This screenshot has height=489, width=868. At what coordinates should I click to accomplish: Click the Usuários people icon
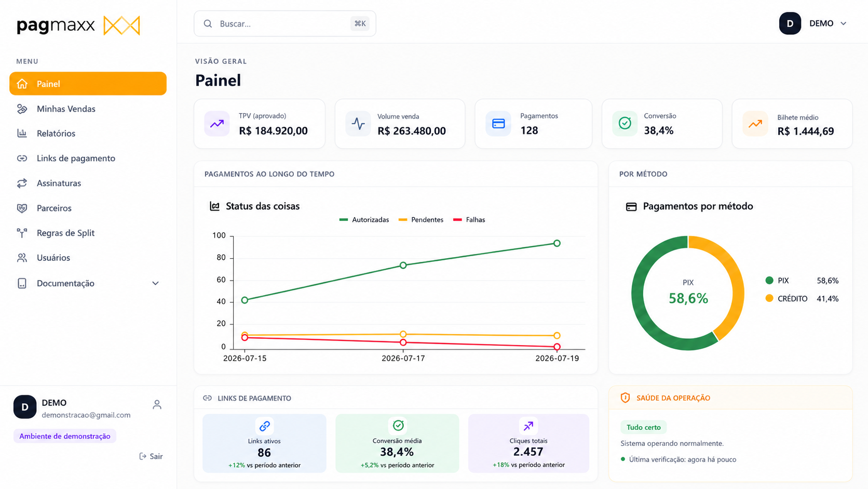coord(22,257)
